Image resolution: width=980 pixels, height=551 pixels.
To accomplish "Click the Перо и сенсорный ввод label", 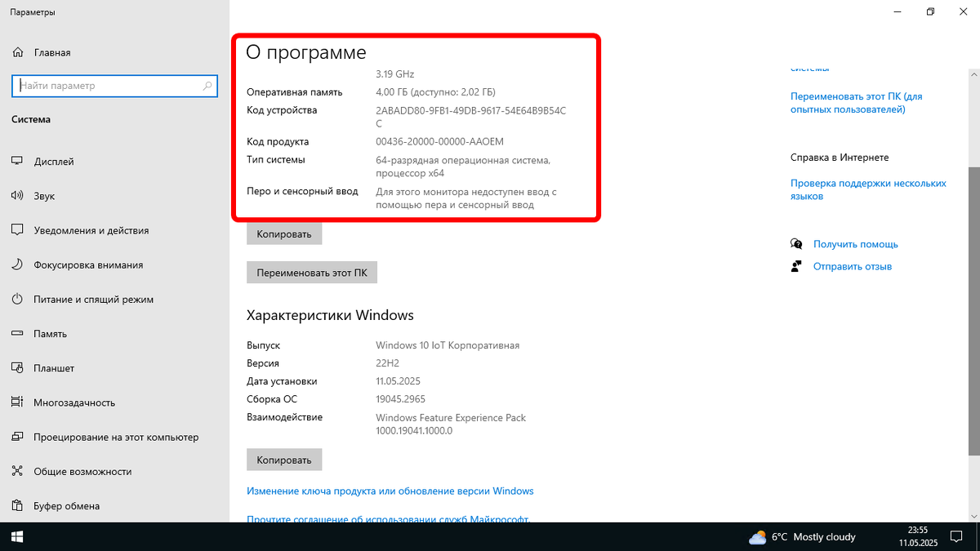I will [302, 191].
